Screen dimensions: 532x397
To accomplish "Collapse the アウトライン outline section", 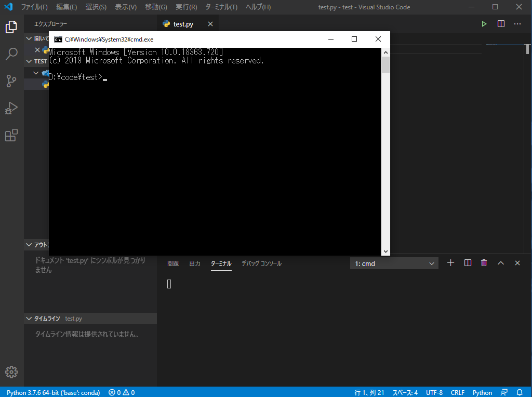I will tap(29, 245).
